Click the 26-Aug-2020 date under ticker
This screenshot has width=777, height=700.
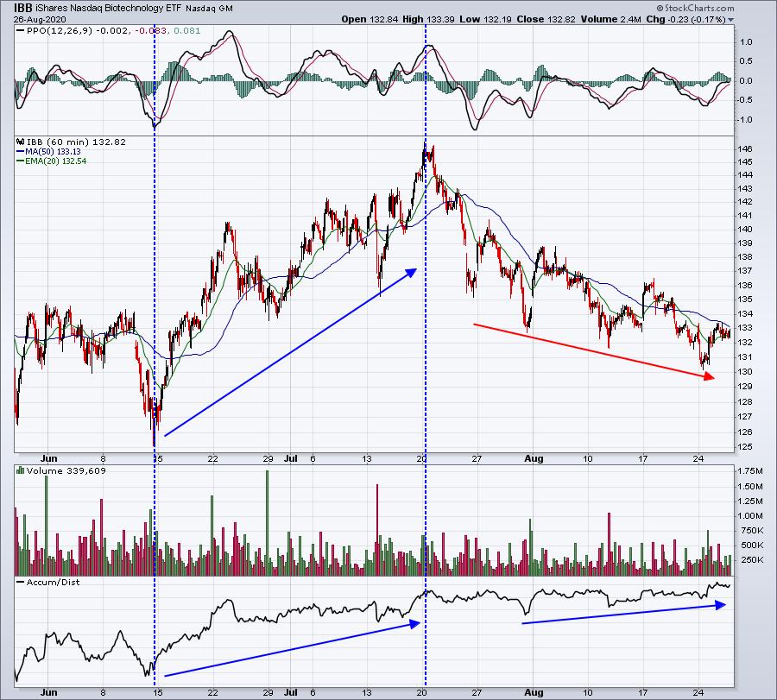pyautogui.click(x=40, y=19)
